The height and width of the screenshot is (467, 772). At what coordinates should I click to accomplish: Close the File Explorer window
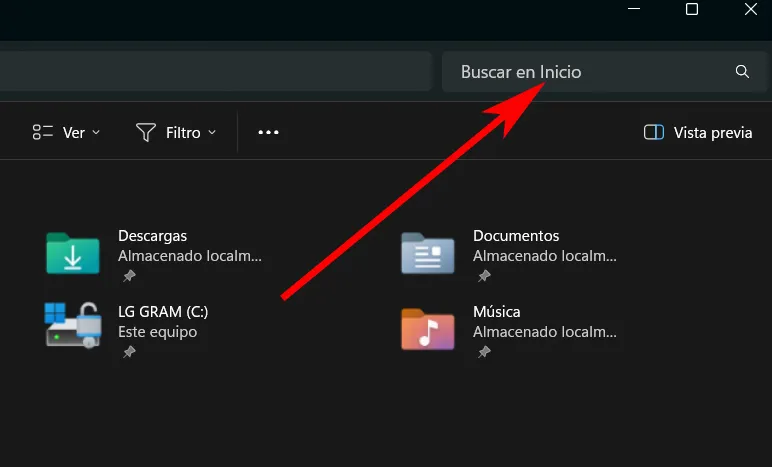tap(750, 9)
